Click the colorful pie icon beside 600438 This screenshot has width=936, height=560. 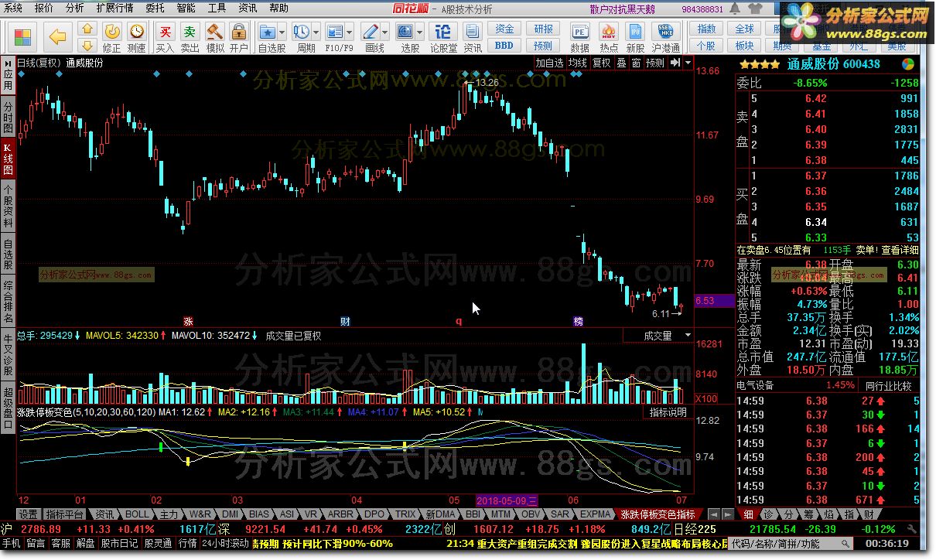click(908, 64)
